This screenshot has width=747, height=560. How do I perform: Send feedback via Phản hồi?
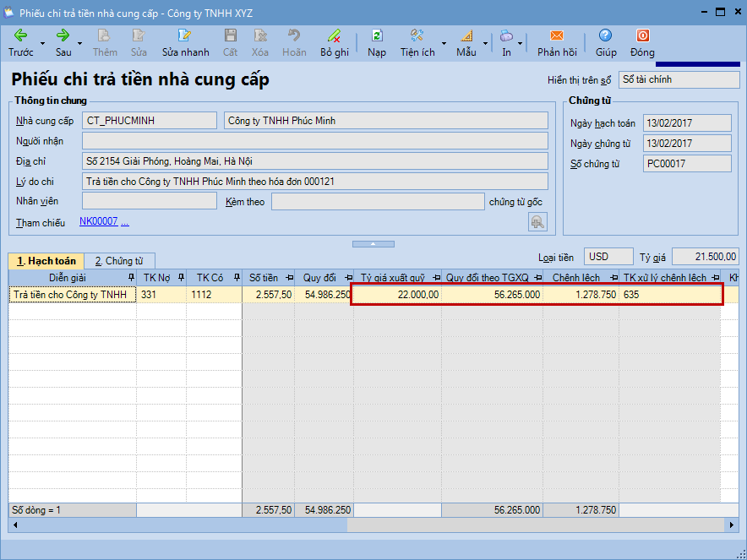point(557,43)
